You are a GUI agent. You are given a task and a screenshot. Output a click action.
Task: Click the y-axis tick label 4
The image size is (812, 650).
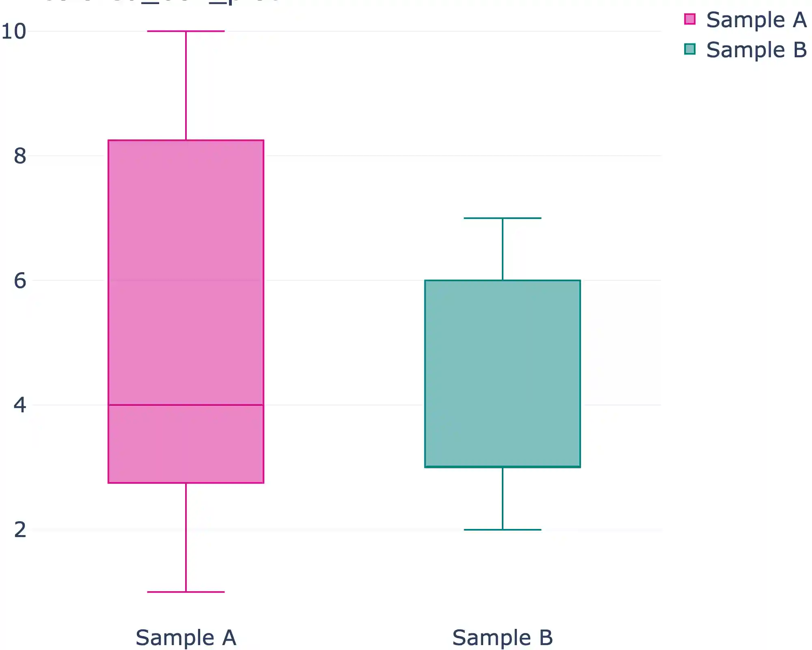pos(19,405)
